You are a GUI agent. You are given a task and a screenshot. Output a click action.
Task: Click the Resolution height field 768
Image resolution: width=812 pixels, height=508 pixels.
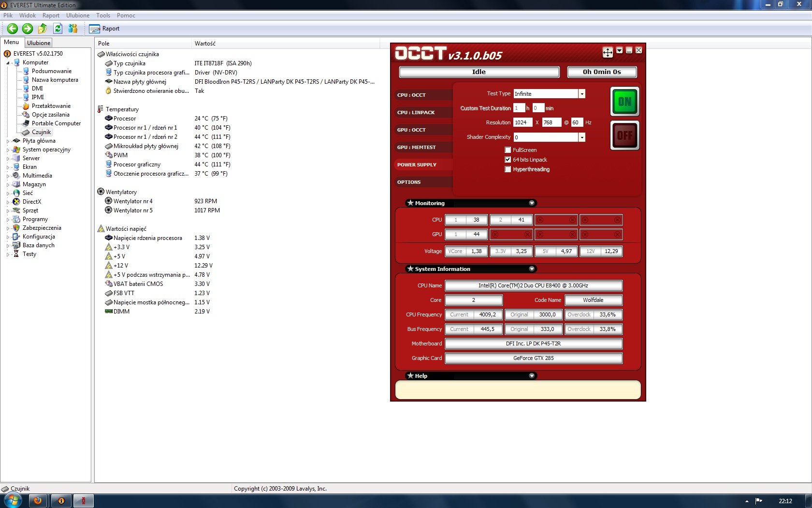pos(551,123)
